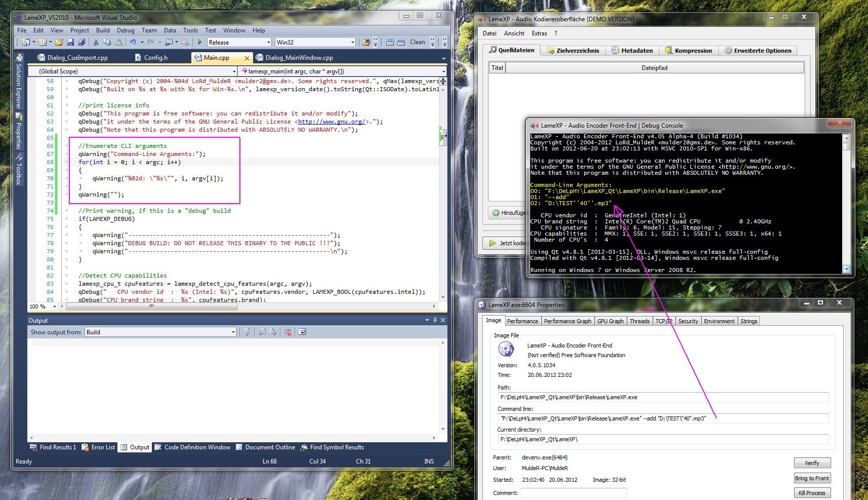Open the Datei menu in LameXP
The width and height of the screenshot is (868, 500).
point(489,33)
